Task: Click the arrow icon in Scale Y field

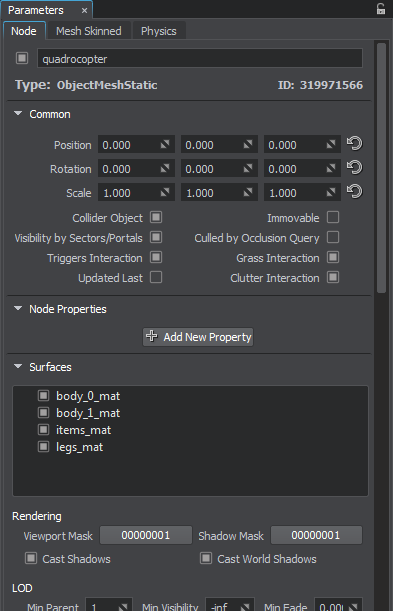Action: pyautogui.click(x=248, y=192)
